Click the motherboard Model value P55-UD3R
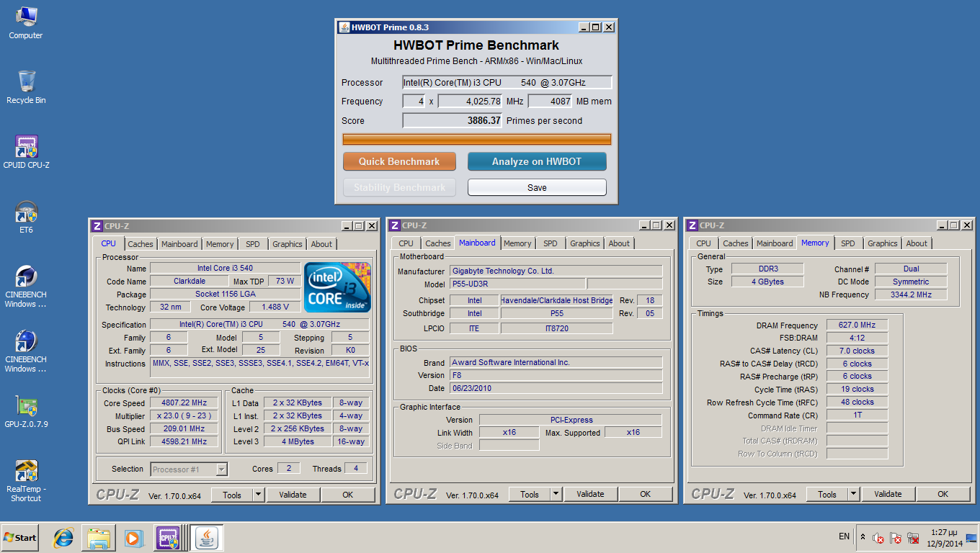 click(517, 284)
